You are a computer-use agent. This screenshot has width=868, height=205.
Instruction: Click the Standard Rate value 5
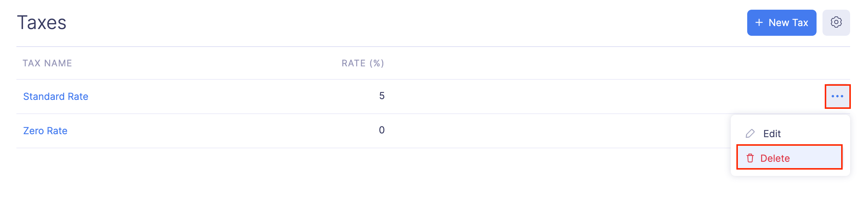coord(381,96)
